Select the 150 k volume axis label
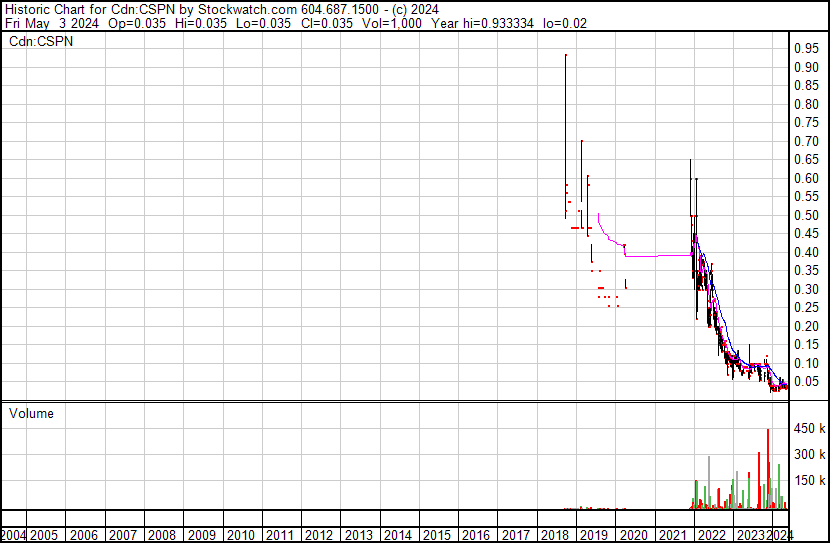Screen dimensions: 830x543 point(808,480)
